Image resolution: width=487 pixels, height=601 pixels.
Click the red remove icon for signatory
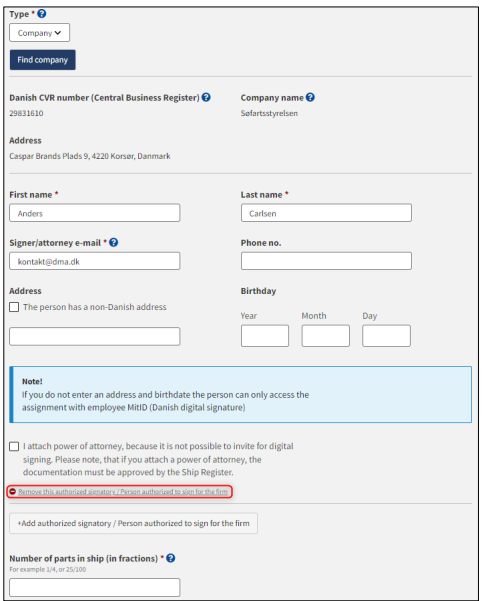coord(13,491)
